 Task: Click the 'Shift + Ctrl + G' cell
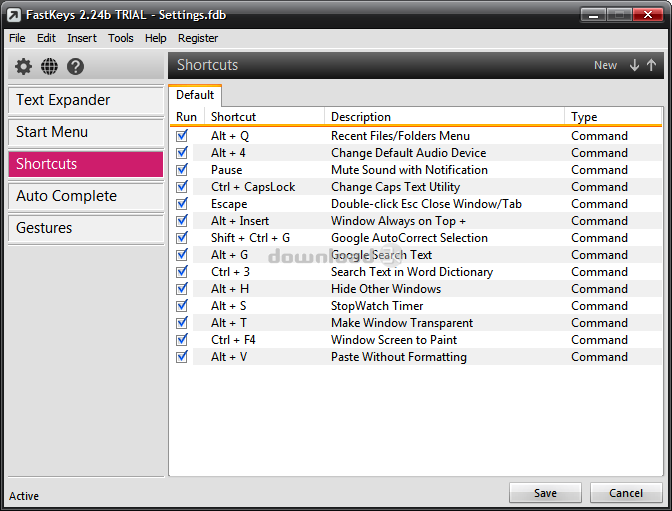tap(250, 238)
